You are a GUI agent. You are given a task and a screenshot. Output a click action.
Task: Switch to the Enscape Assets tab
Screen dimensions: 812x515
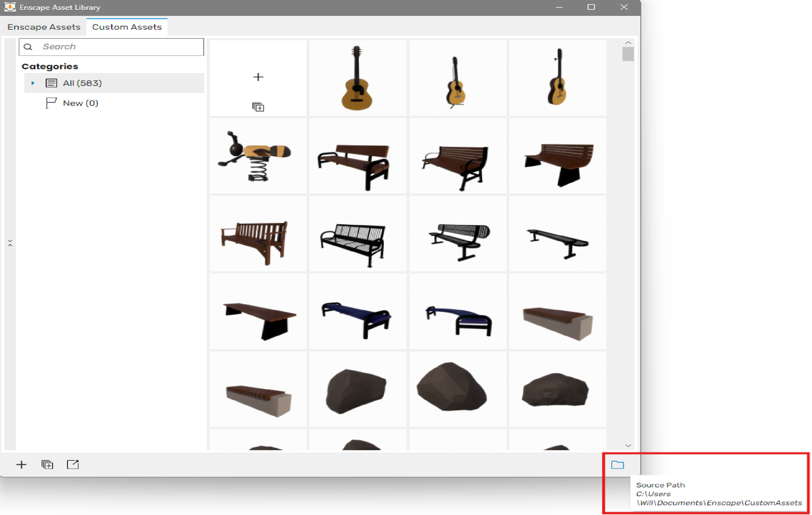click(44, 27)
